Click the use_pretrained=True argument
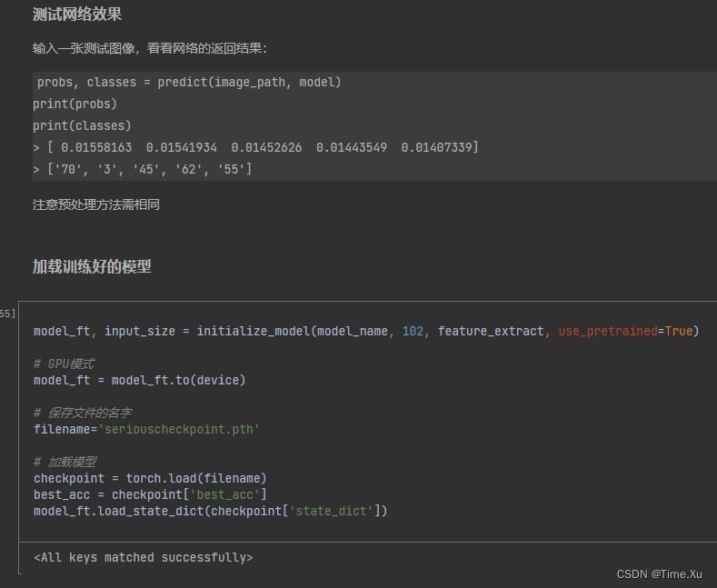 (x=628, y=331)
